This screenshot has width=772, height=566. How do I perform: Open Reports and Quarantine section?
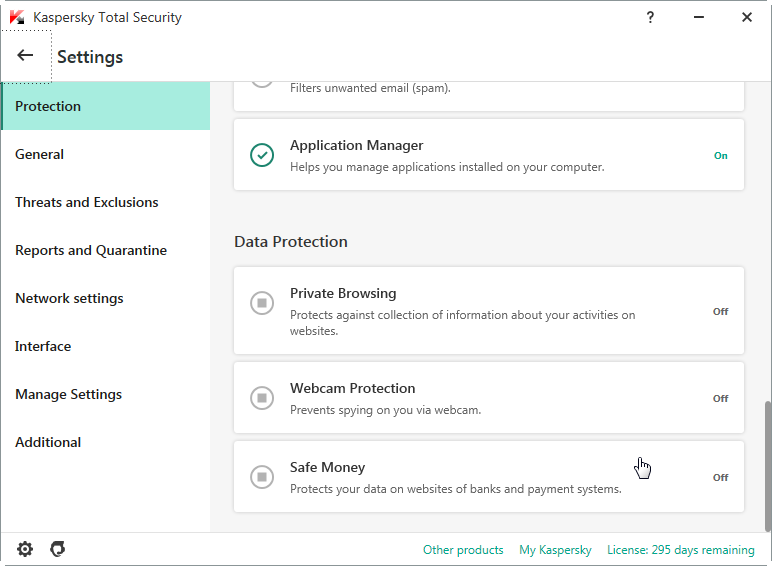(91, 250)
